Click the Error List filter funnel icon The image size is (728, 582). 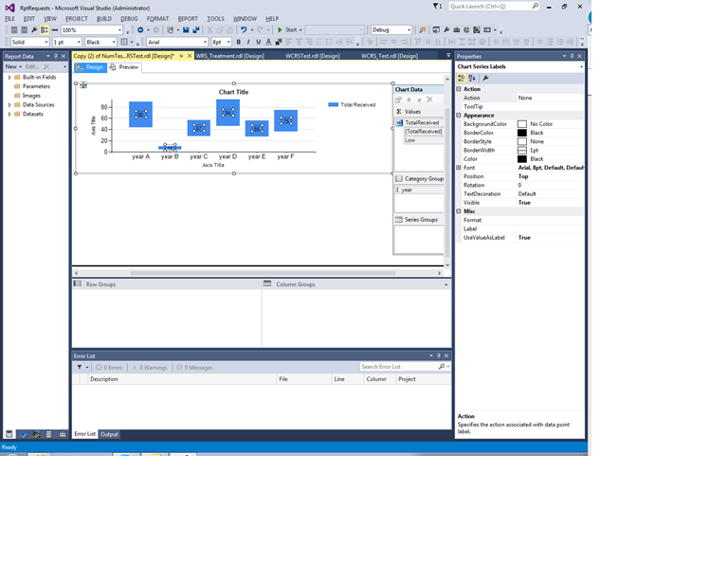(80, 367)
